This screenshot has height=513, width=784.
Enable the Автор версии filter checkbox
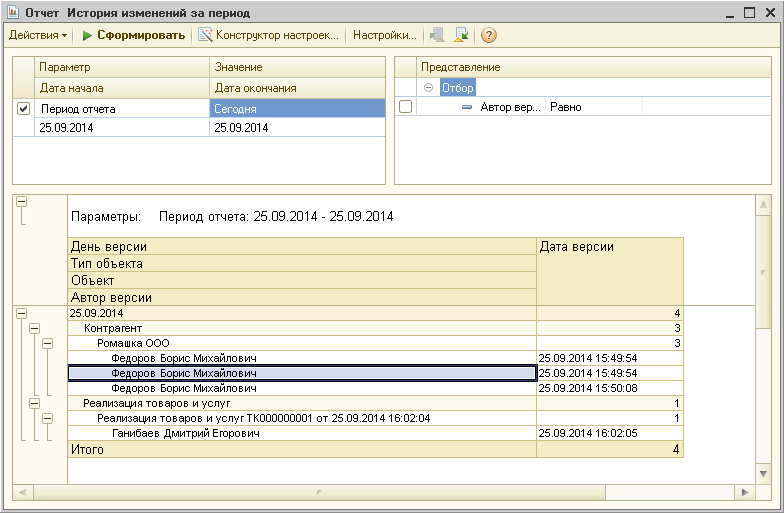point(405,107)
